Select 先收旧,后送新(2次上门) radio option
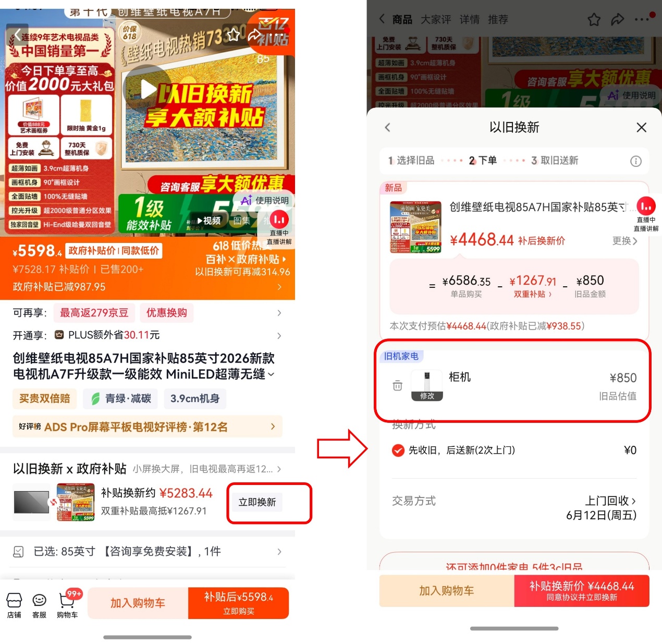 (398, 450)
